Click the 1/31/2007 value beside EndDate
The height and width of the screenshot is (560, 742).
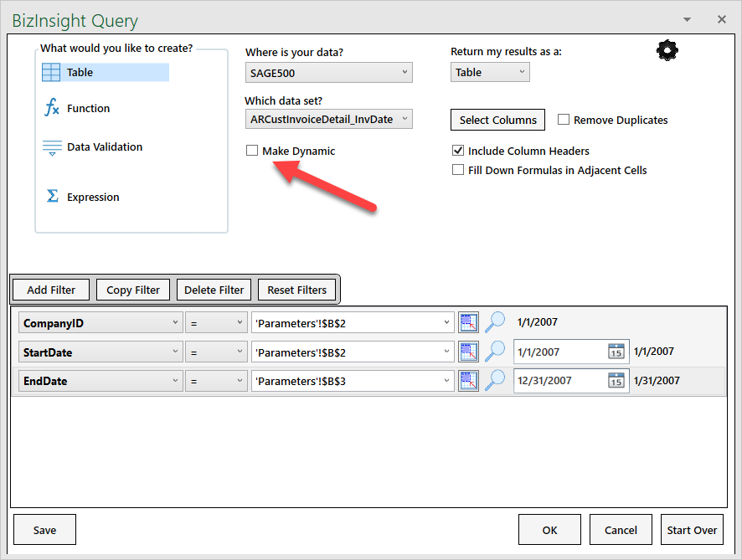click(x=657, y=380)
